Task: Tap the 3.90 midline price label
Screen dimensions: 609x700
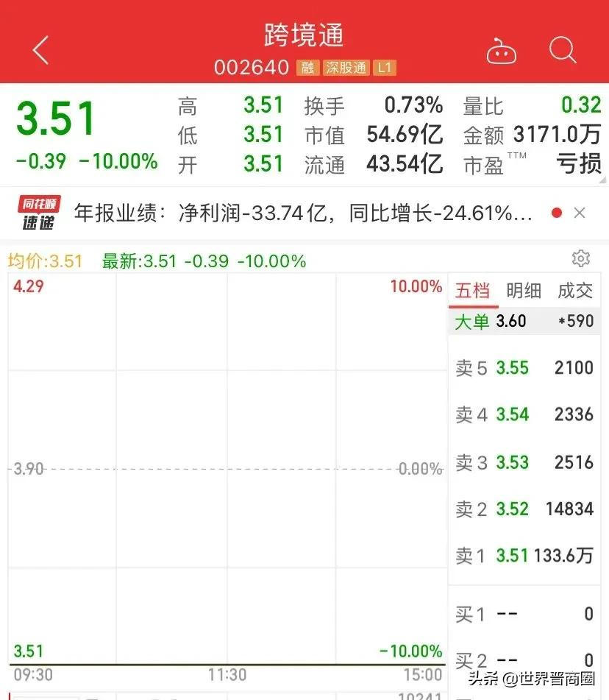Action: tap(29, 469)
